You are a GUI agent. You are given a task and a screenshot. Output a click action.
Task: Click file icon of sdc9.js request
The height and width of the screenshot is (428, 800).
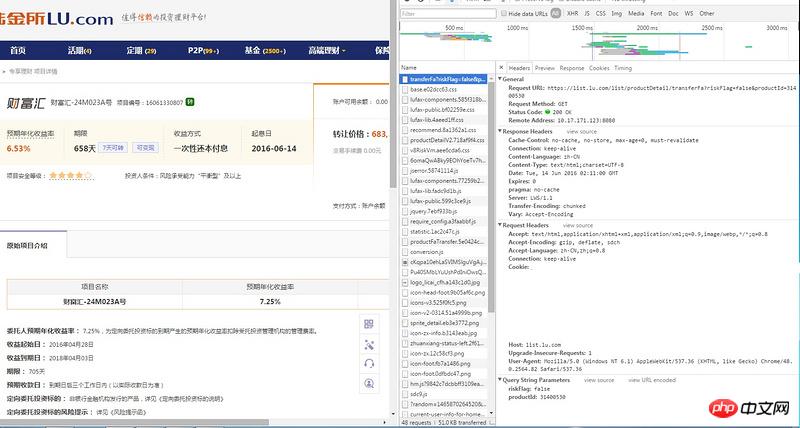[x=405, y=394]
